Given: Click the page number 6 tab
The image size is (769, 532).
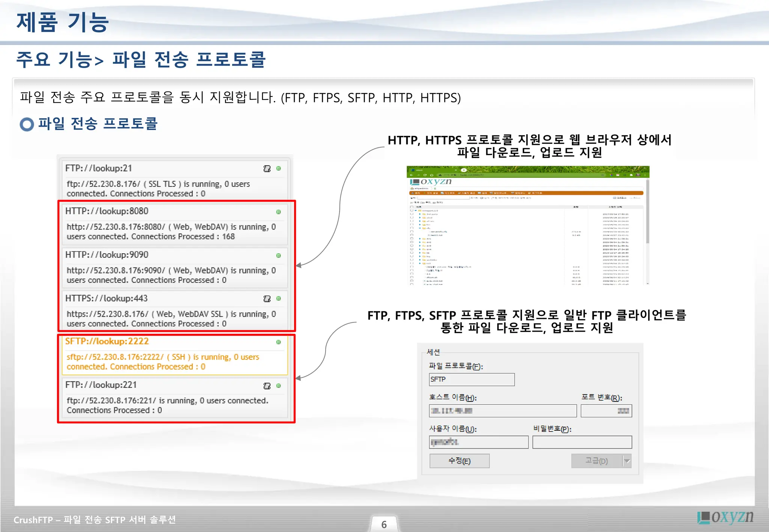Looking at the screenshot, I should click(384, 524).
